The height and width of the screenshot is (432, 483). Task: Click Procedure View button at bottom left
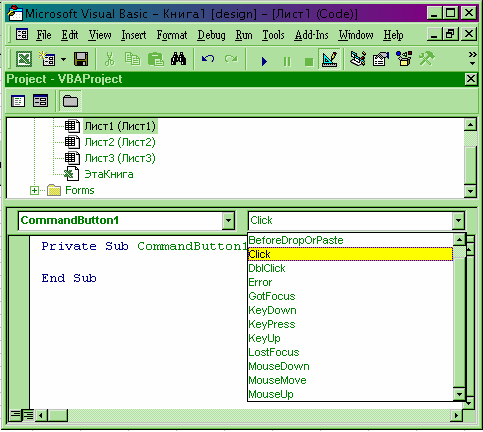(15, 415)
